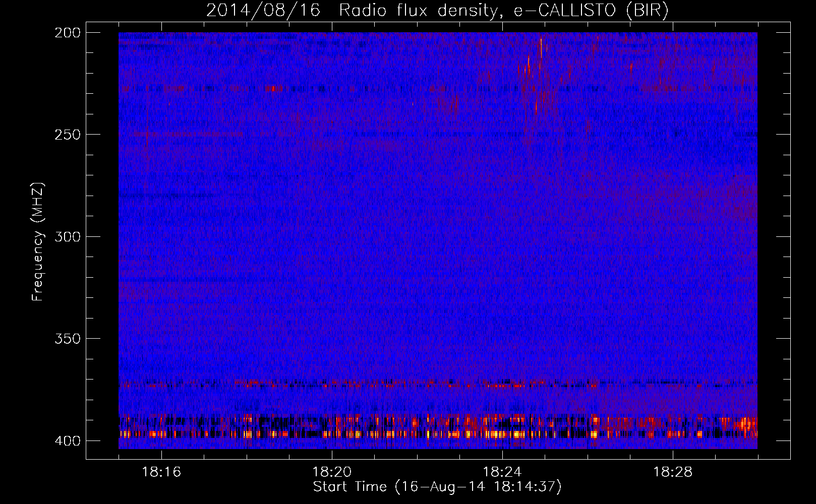Click the 18:24 time tick label
Screen dimensions: 816x504
(502, 472)
